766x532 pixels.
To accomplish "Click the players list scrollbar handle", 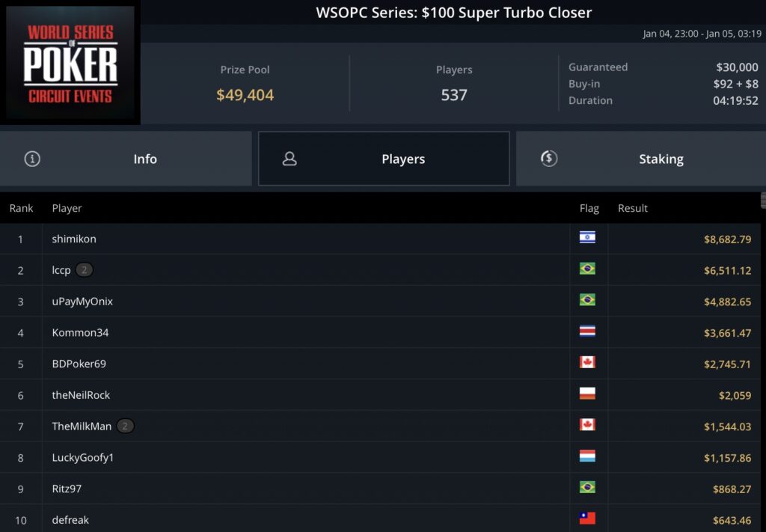I will pyautogui.click(x=763, y=199).
